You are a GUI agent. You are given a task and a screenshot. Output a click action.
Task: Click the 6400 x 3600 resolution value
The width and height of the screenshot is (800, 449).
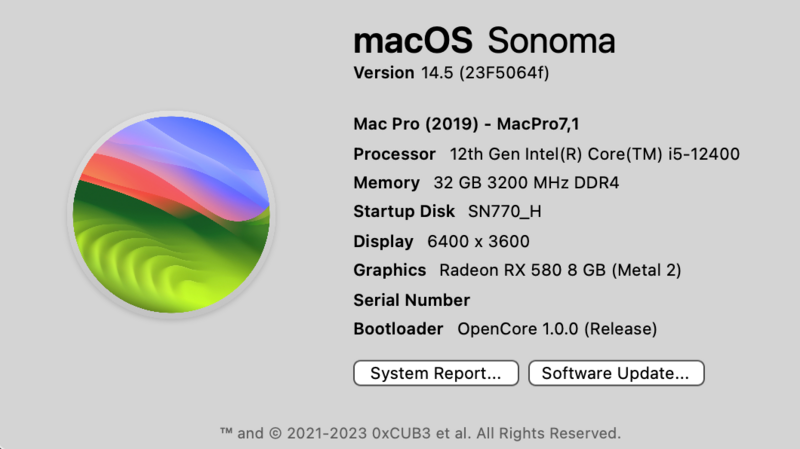pos(478,241)
